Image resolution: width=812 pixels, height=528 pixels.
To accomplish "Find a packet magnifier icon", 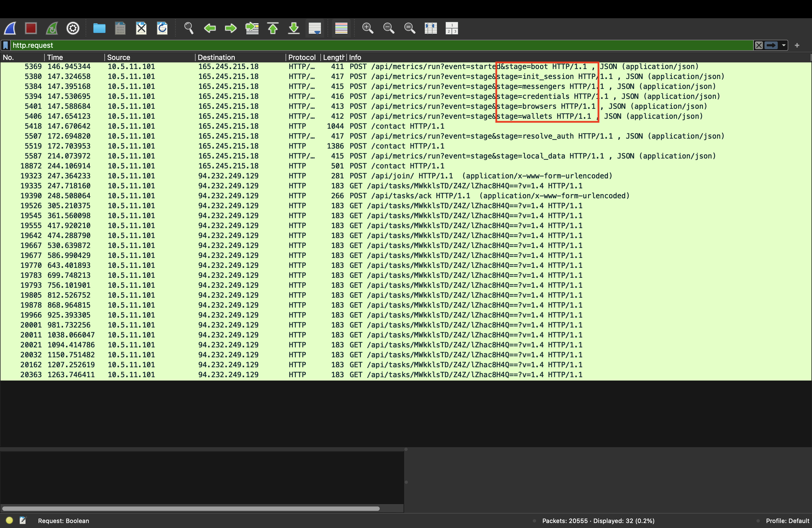I will [x=189, y=28].
